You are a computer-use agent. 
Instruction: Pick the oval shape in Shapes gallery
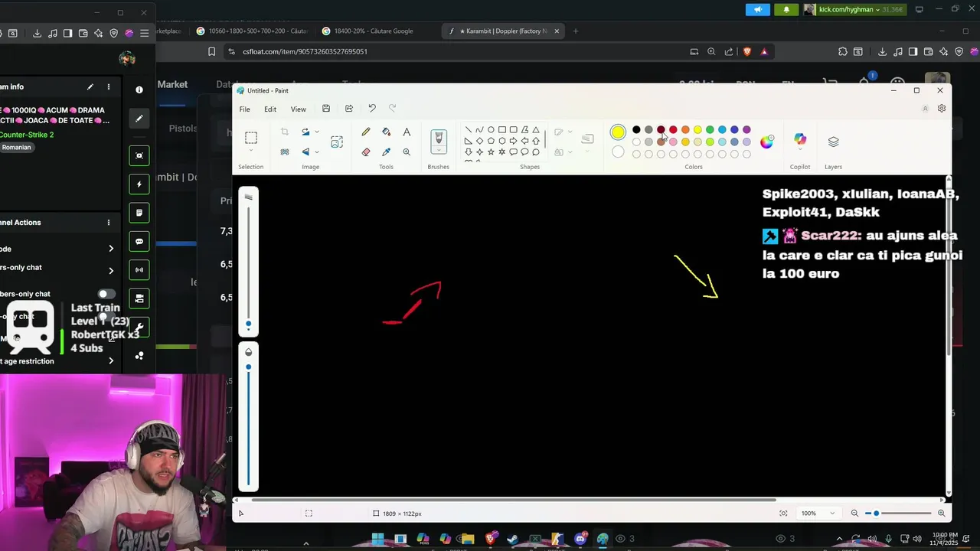click(491, 129)
